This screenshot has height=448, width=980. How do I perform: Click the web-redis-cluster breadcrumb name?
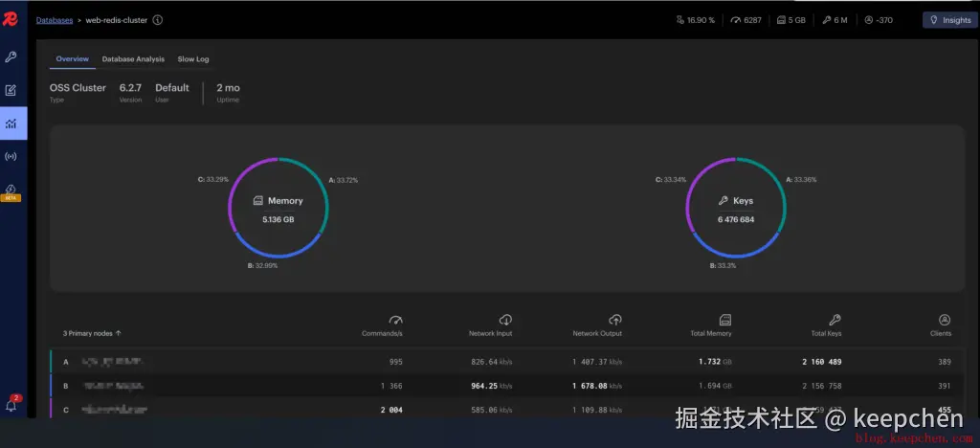[x=116, y=20]
